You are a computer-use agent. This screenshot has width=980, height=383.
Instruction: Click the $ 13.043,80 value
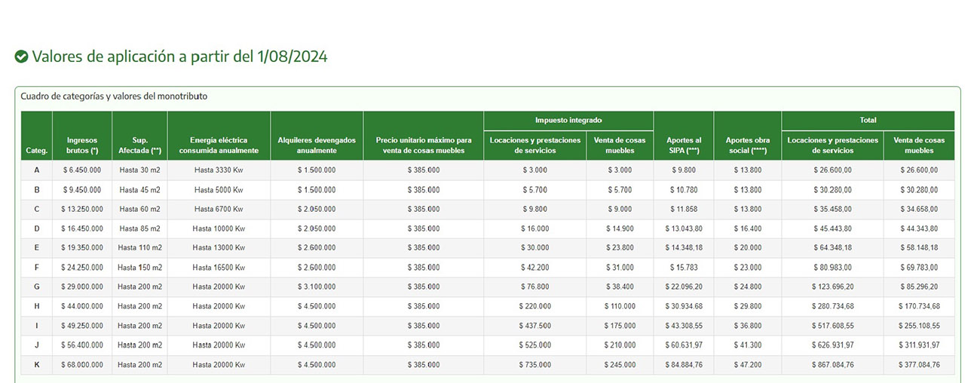pyautogui.click(x=684, y=228)
